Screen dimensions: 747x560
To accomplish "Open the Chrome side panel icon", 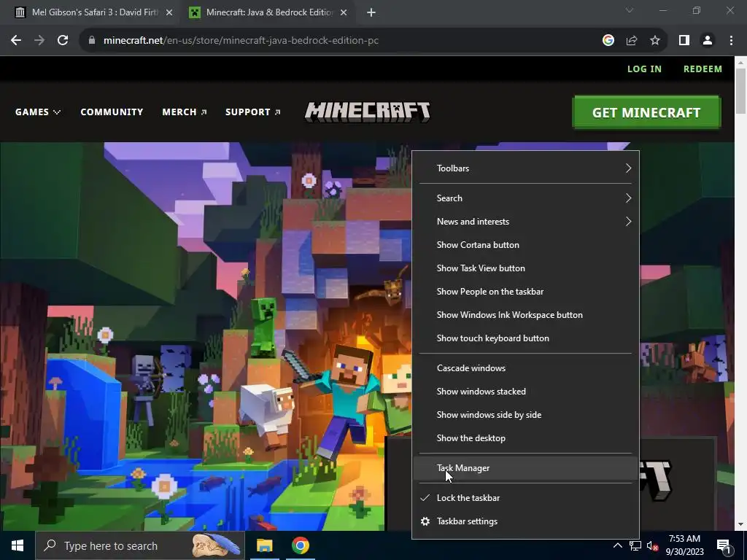I will [684, 41].
